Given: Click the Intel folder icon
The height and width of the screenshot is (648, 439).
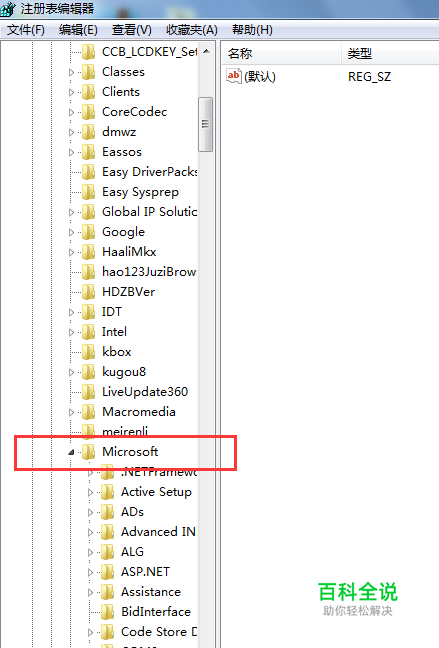Looking at the screenshot, I should point(88,332).
